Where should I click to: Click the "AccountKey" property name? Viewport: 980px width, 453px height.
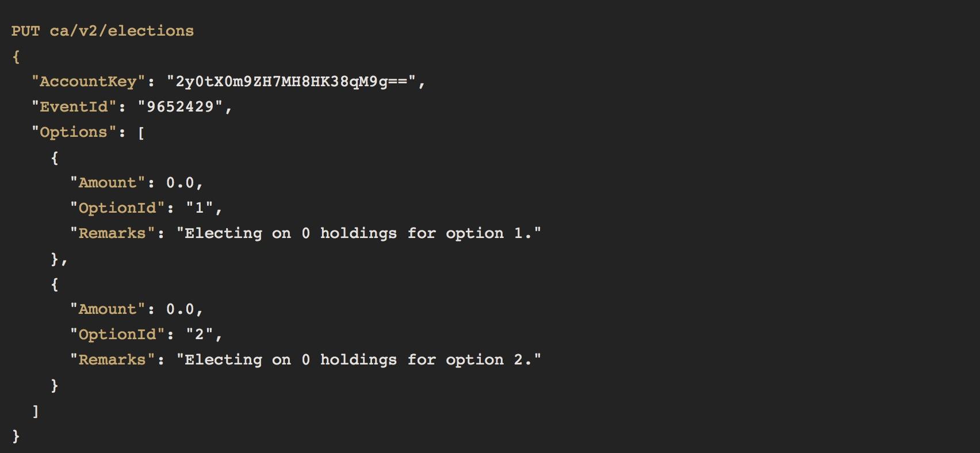pos(88,82)
